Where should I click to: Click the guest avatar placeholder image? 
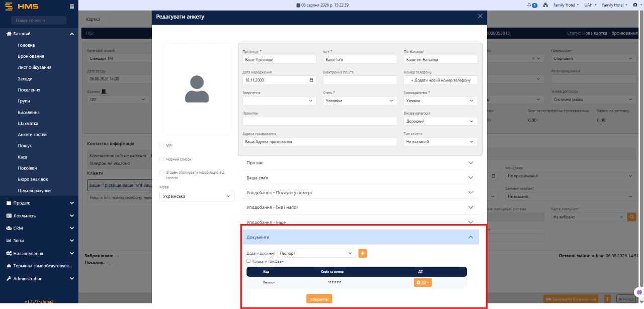coord(197,89)
